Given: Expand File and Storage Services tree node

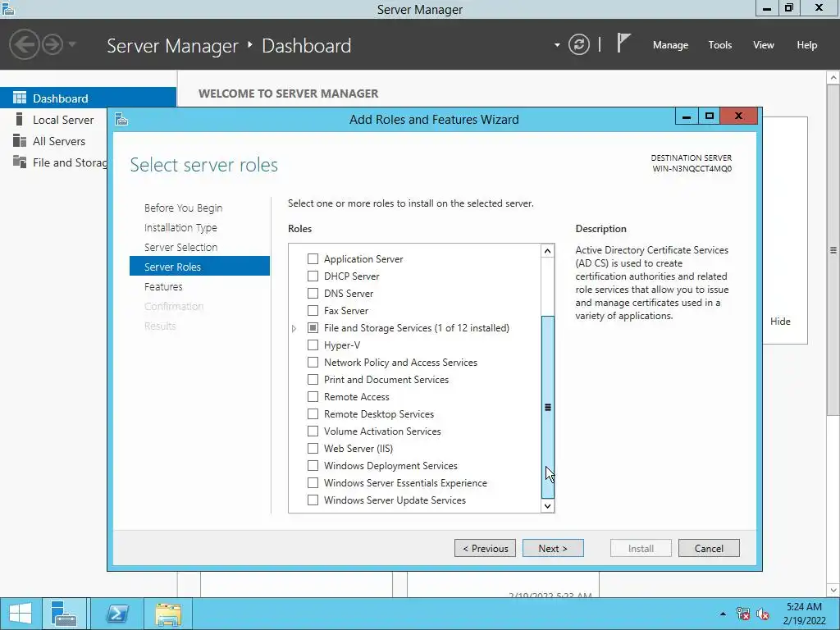Looking at the screenshot, I should [x=294, y=328].
